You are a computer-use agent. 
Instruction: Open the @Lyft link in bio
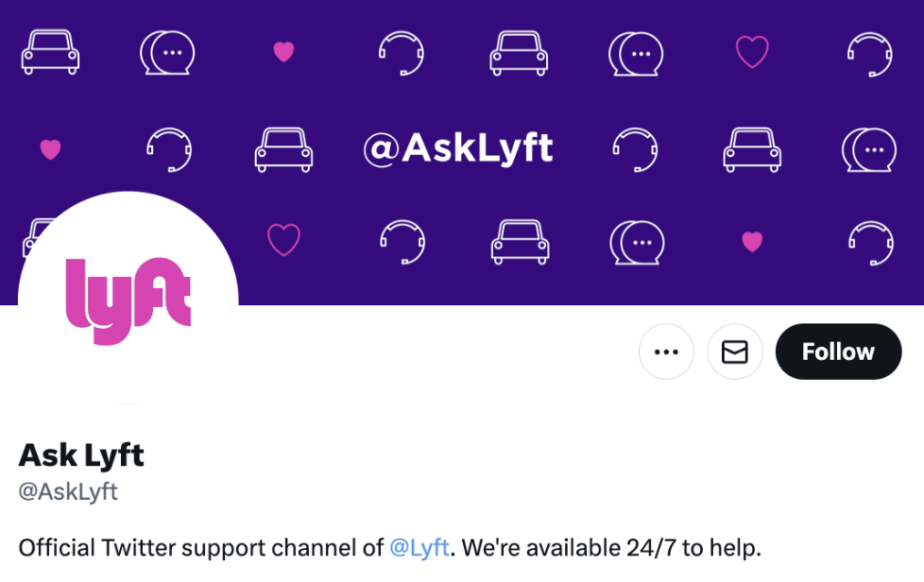coord(419,548)
